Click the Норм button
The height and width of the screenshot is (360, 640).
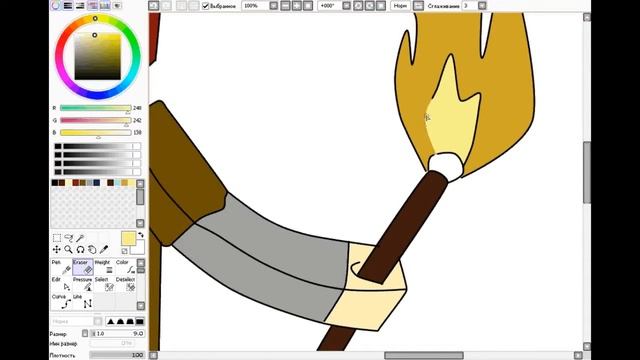pos(400,6)
